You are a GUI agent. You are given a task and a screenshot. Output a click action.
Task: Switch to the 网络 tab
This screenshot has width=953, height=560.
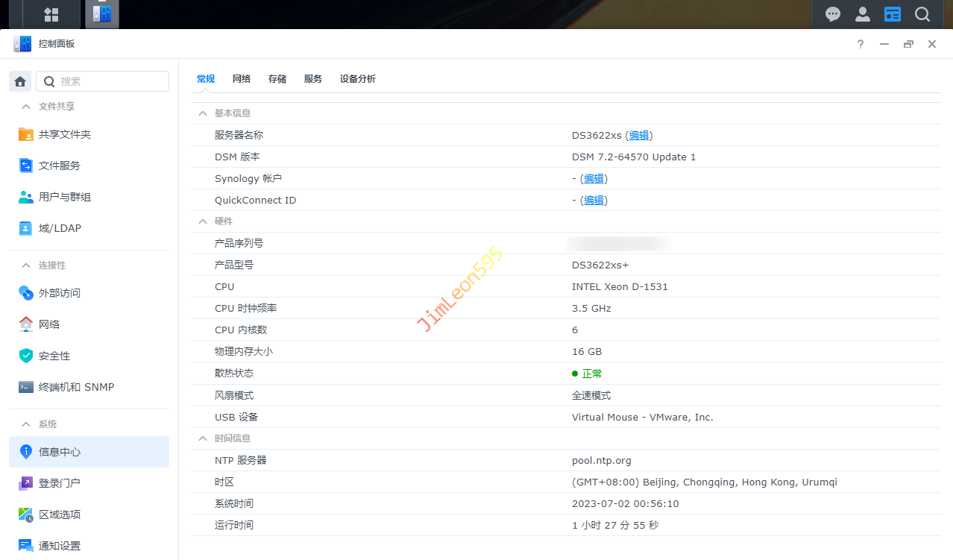tap(242, 79)
